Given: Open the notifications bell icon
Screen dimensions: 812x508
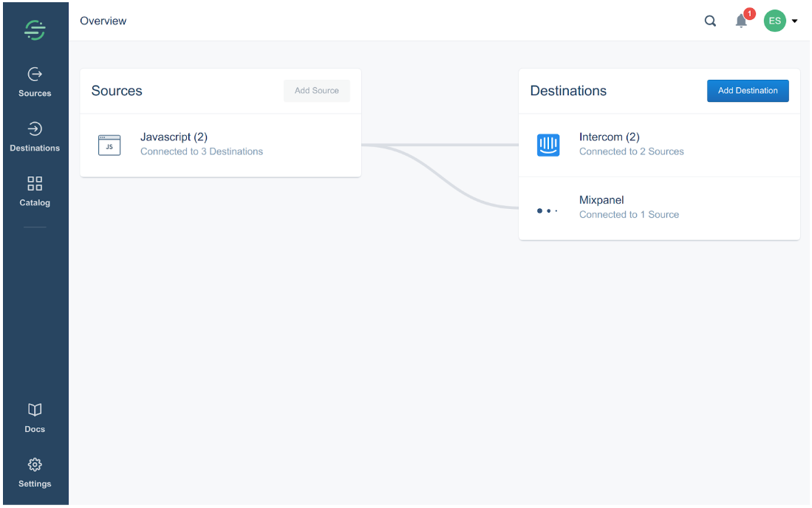Looking at the screenshot, I should coord(741,21).
